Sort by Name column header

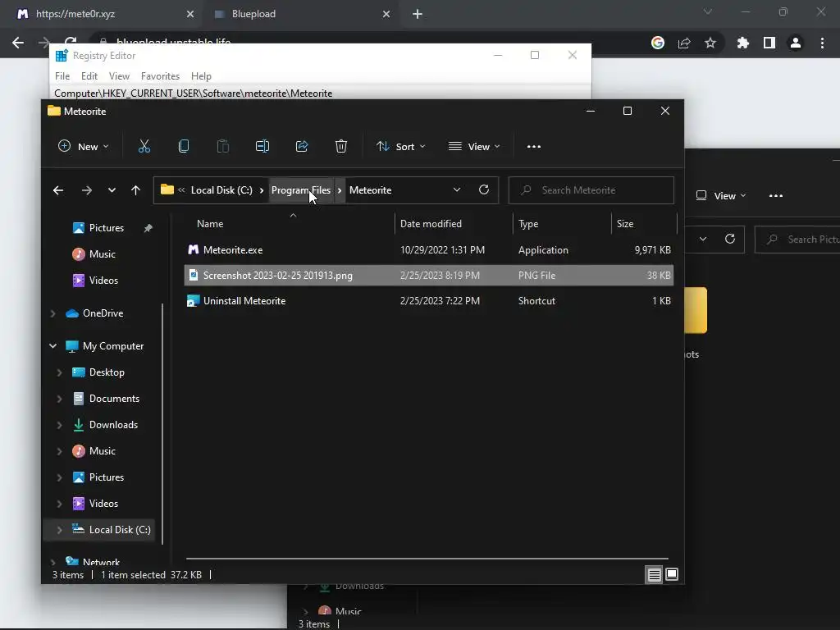[x=209, y=224]
